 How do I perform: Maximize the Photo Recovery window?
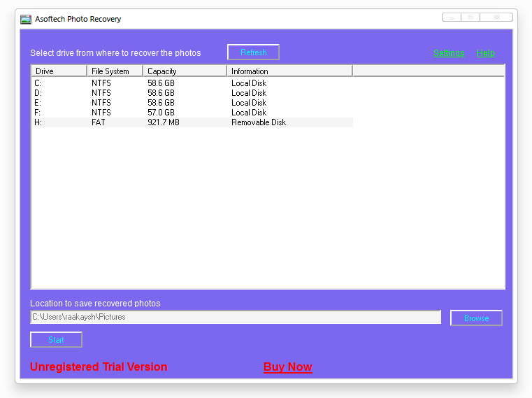(x=470, y=17)
